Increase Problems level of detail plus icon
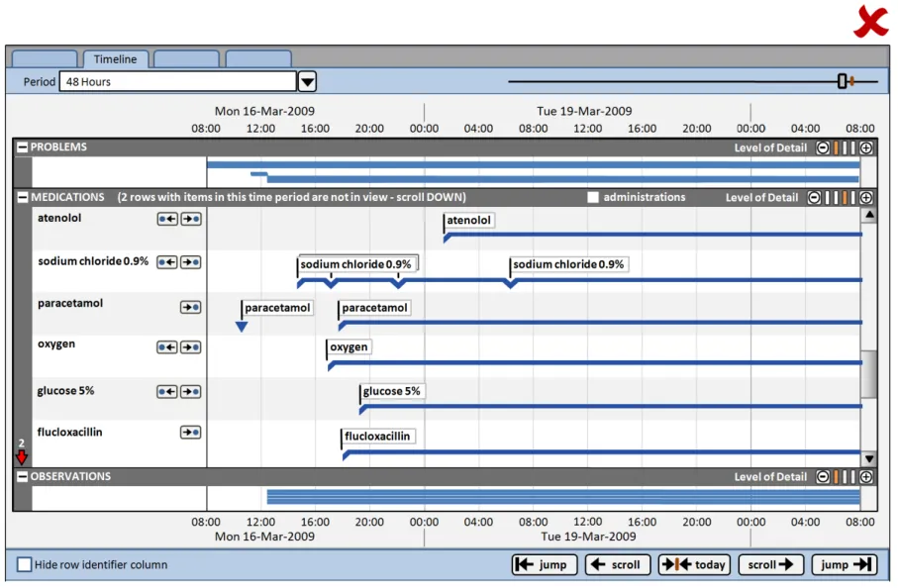Viewport: 898px width, 588px height. coord(866,148)
